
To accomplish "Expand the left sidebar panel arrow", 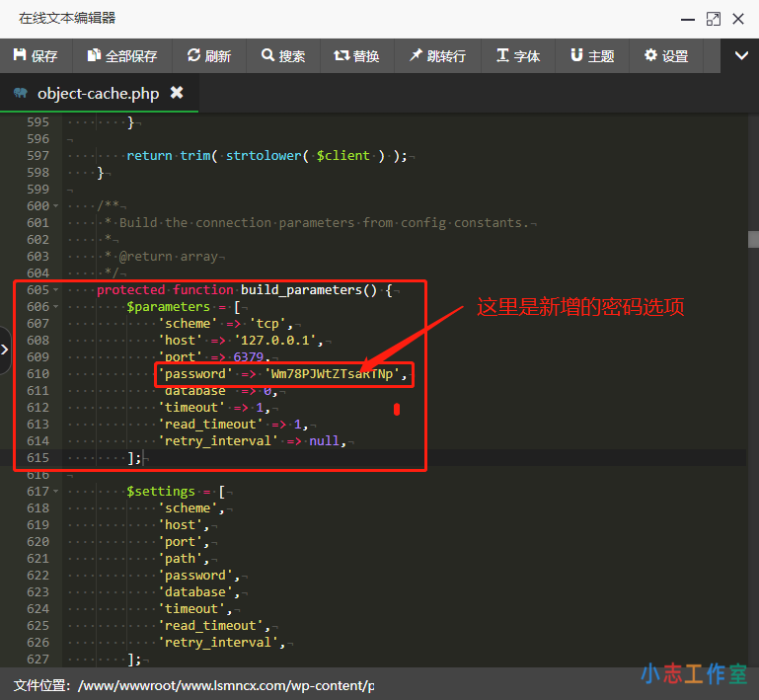I will click(4, 350).
